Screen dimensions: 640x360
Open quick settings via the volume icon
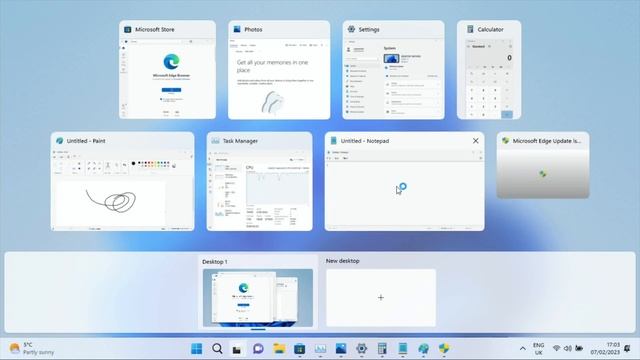[x=568, y=349]
